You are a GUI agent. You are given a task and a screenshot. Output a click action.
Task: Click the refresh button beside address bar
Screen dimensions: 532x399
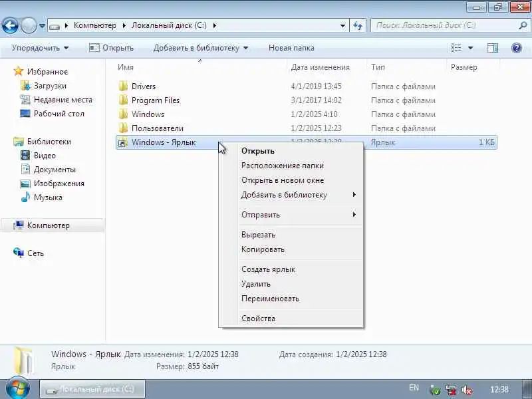click(358, 25)
